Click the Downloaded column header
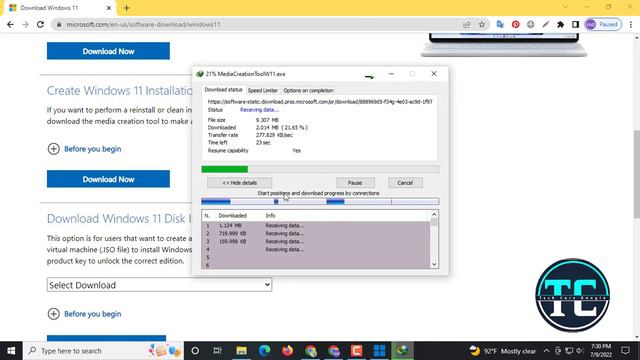The width and height of the screenshot is (640, 360). [233, 216]
